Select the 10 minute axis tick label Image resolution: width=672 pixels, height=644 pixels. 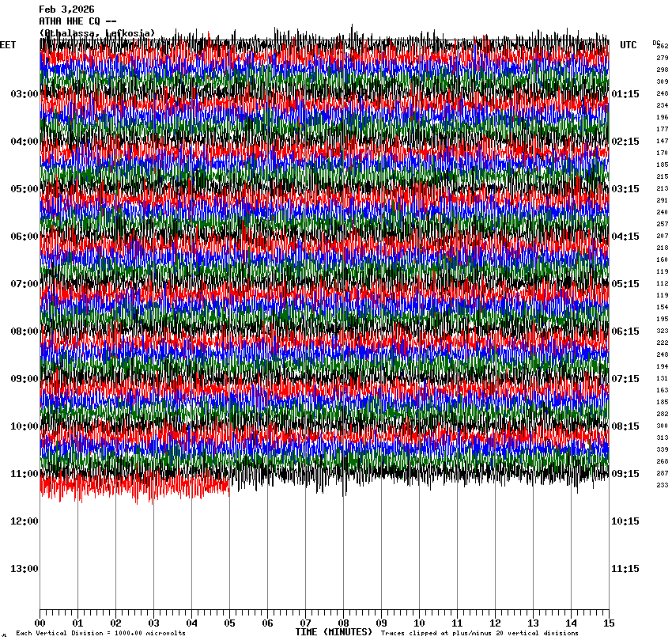(419, 623)
